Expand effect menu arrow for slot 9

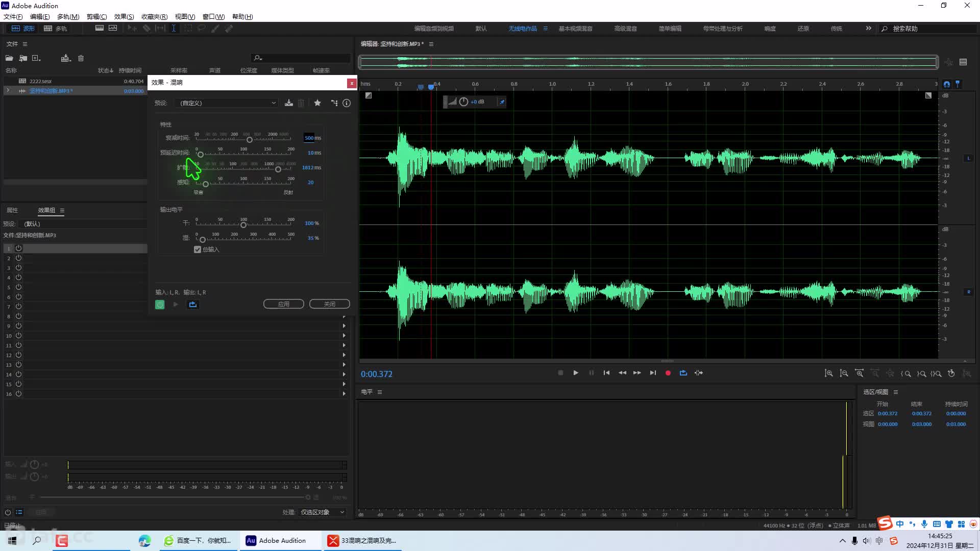coord(344,326)
